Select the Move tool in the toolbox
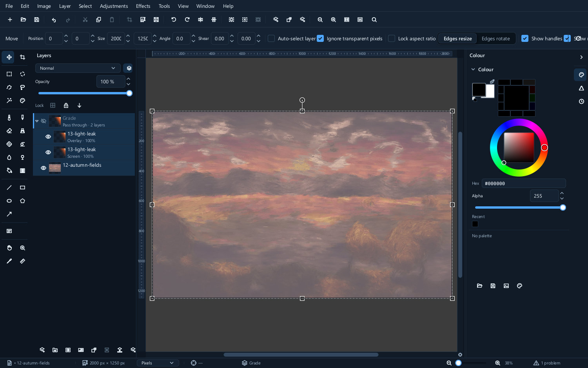This screenshot has height=368, width=588. (x=9, y=57)
